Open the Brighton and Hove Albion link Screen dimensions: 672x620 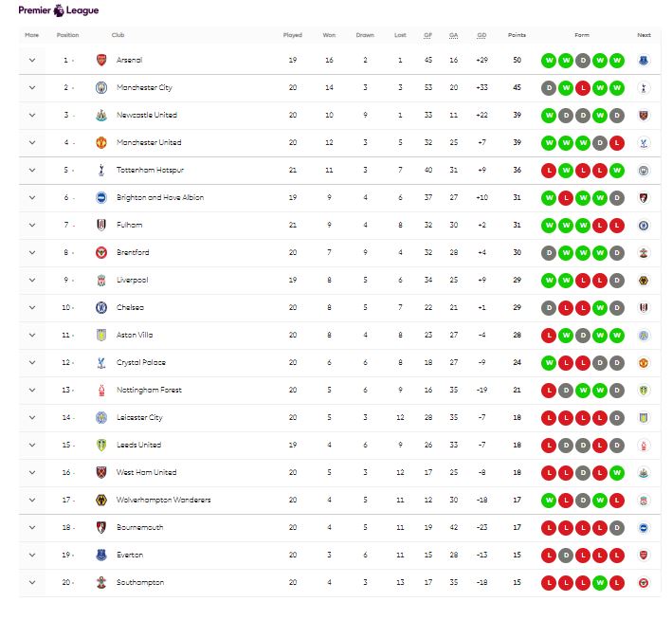pyautogui.click(x=160, y=197)
